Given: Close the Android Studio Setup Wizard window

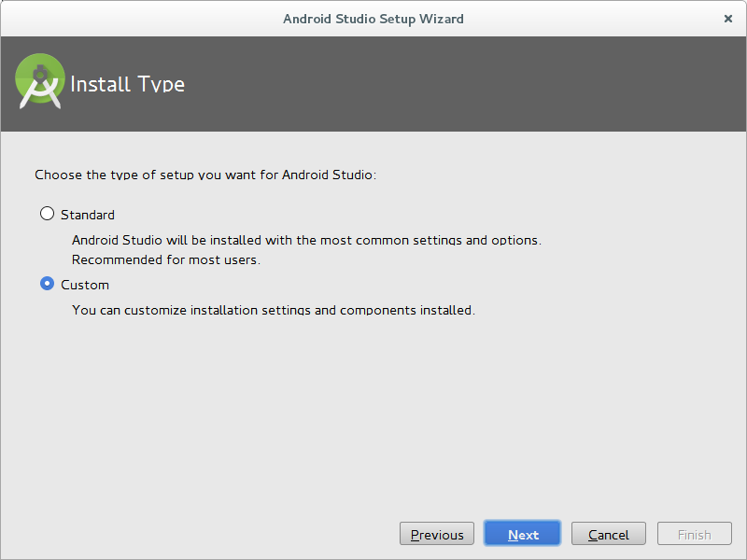Looking at the screenshot, I should pyautogui.click(x=728, y=19).
